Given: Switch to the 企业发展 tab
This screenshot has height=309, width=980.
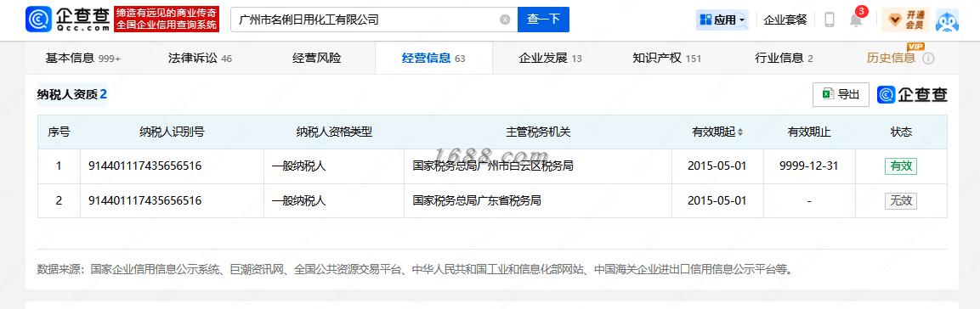Looking at the screenshot, I should 550,58.
